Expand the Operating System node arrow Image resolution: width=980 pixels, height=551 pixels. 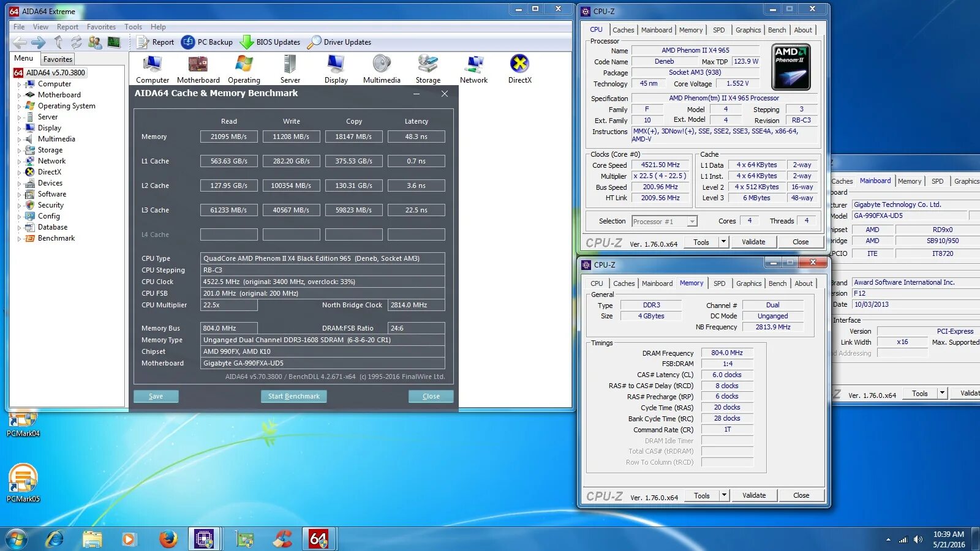tap(19, 107)
